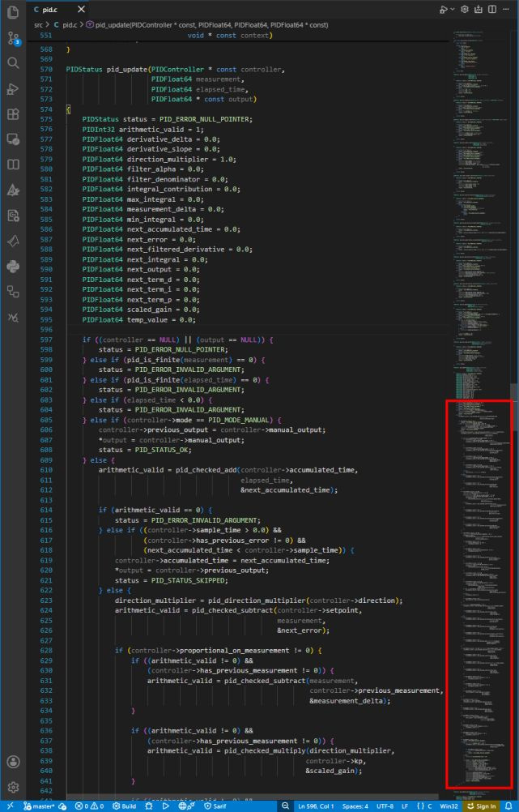Split the editor to the right
This screenshot has height=812, width=519.
coord(492,10)
